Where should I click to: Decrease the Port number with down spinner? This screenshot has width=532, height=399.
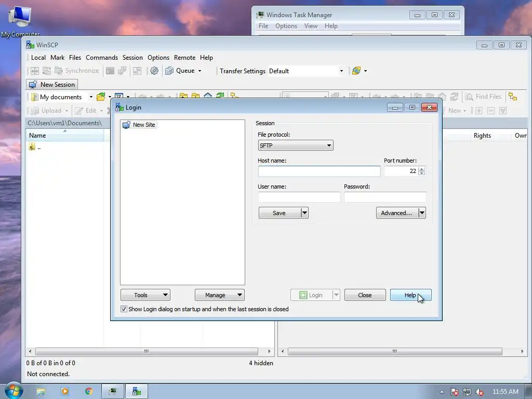[421, 174]
